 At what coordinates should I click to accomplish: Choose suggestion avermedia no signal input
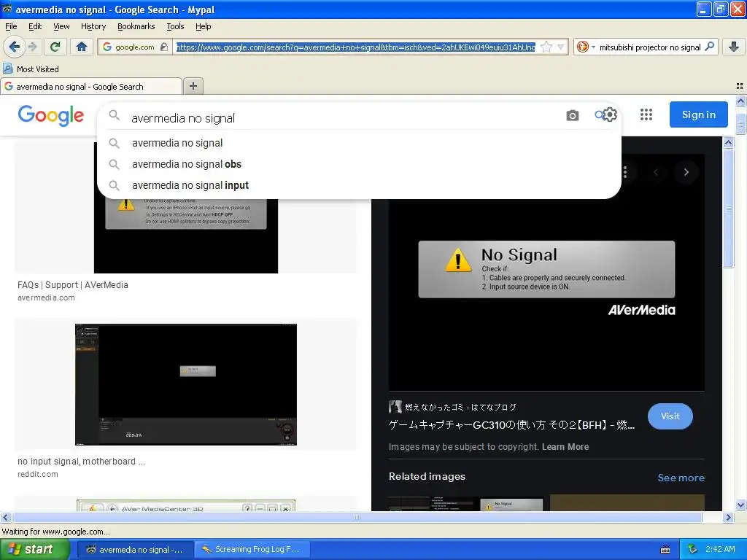click(359, 185)
